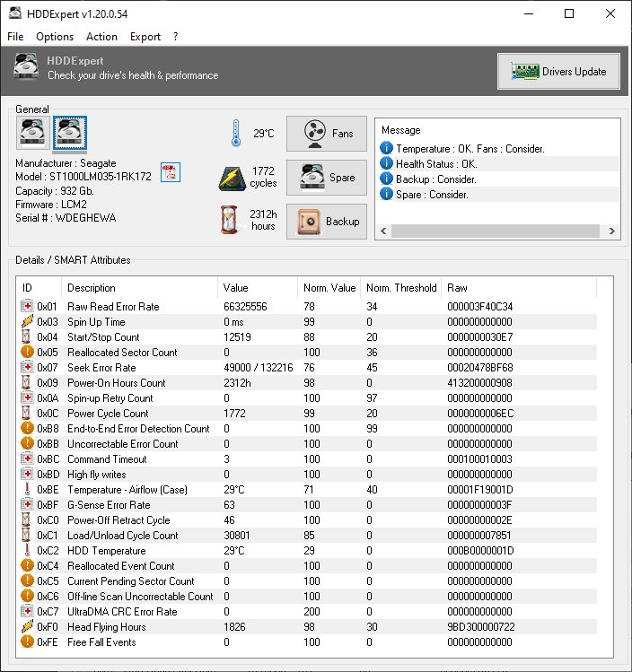The height and width of the screenshot is (672, 632).
Task: Open the Options menu
Action: coord(55,37)
